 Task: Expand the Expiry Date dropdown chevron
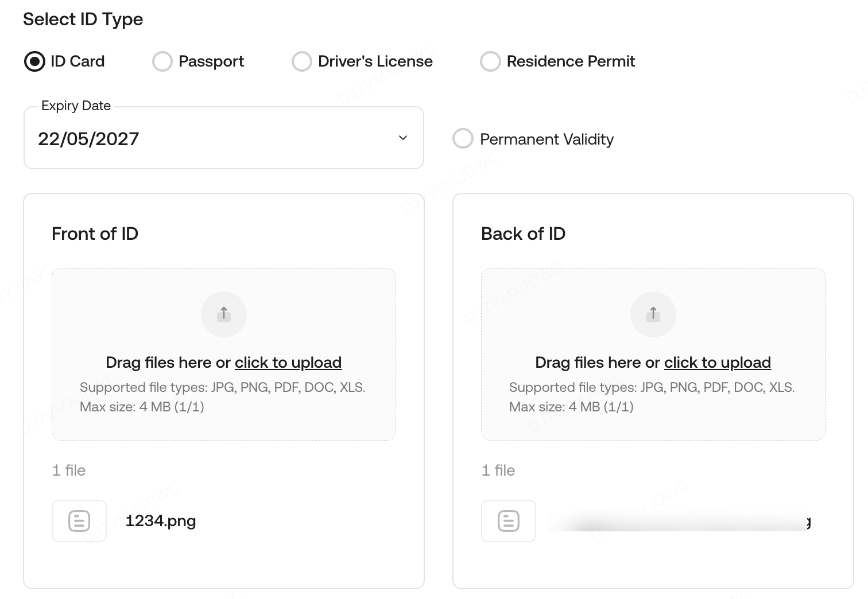(403, 138)
